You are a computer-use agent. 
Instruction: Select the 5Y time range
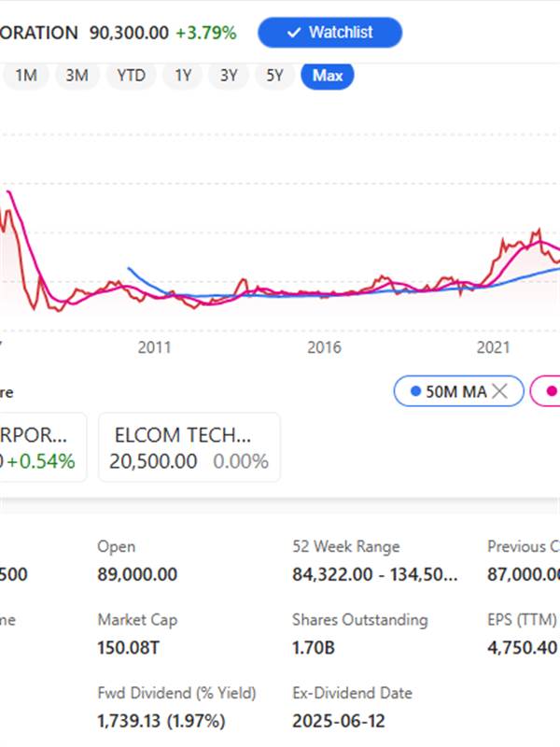pos(274,76)
